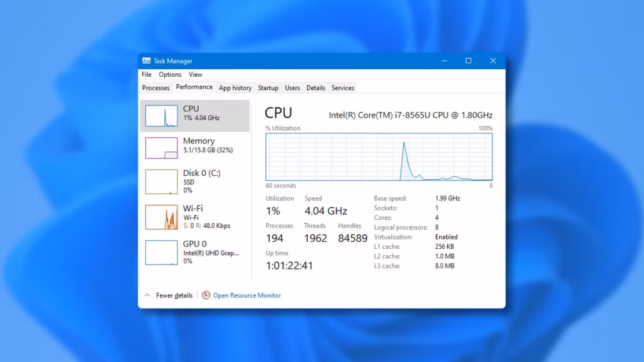This screenshot has width=644, height=362.
Task: Open the Options menu
Action: [x=170, y=74]
